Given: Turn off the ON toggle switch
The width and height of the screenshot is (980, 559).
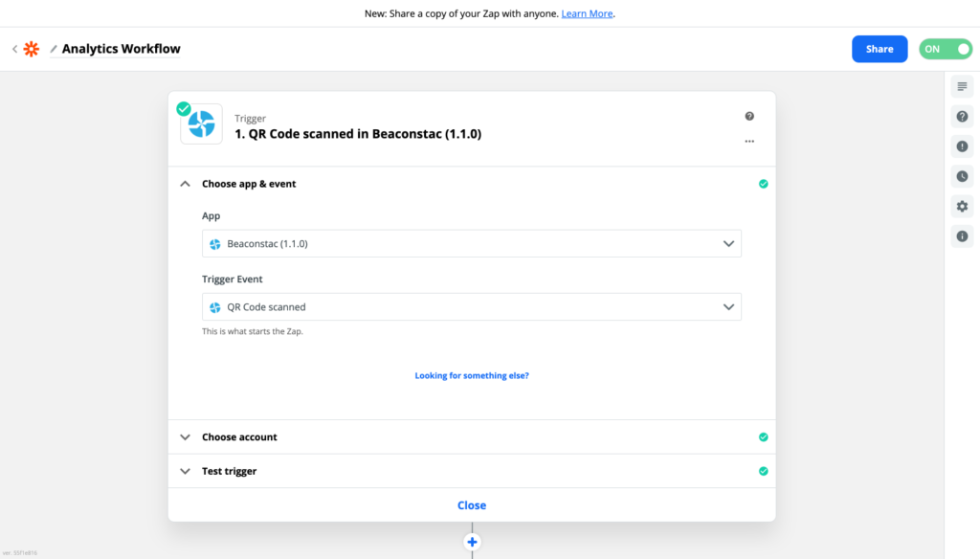Looking at the screenshot, I should point(945,49).
